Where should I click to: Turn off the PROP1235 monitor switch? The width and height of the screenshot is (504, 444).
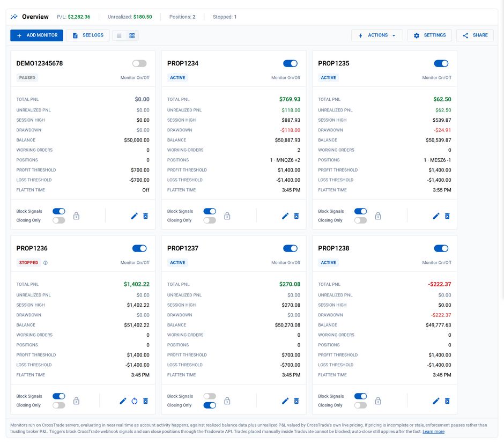pyautogui.click(x=441, y=64)
